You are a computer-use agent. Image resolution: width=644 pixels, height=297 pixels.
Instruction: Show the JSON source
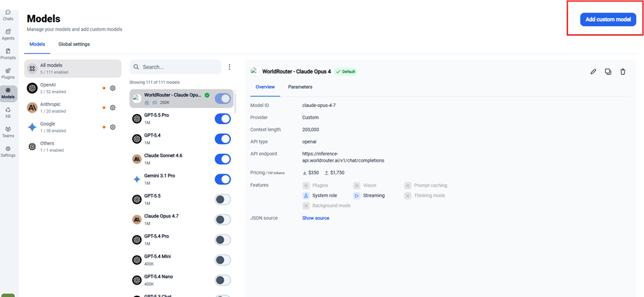316,218
